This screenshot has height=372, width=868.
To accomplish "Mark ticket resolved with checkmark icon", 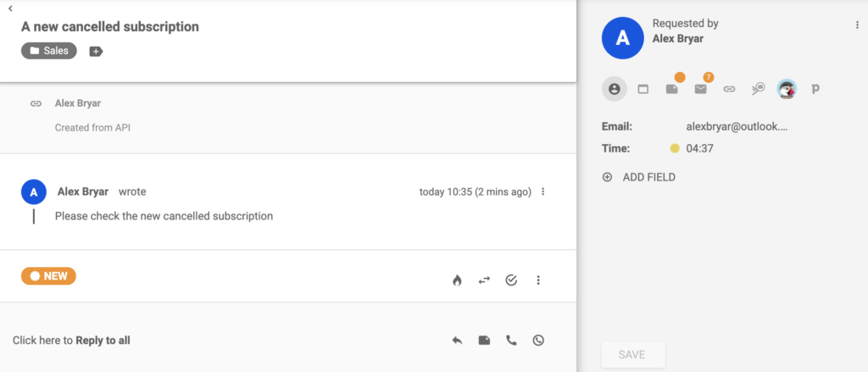I will click(511, 280).
